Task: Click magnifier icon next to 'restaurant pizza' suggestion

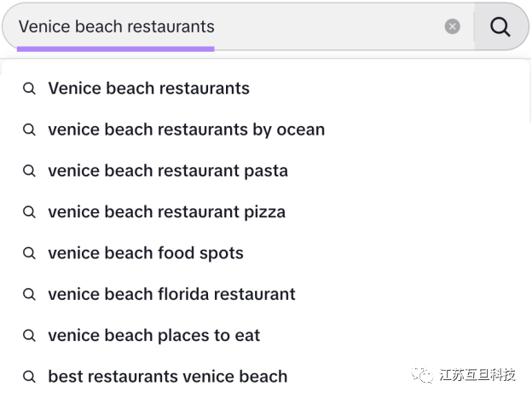Action: [x=29, y=211]
